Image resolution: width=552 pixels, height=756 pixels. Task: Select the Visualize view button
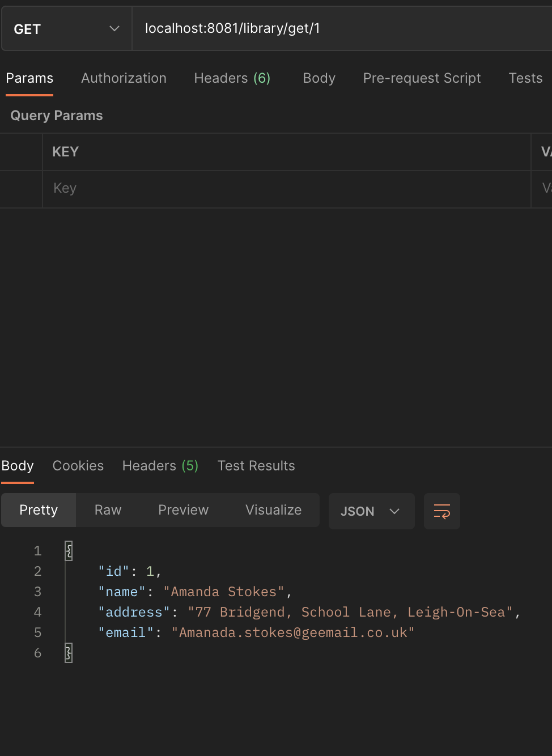tap(273, 510)
